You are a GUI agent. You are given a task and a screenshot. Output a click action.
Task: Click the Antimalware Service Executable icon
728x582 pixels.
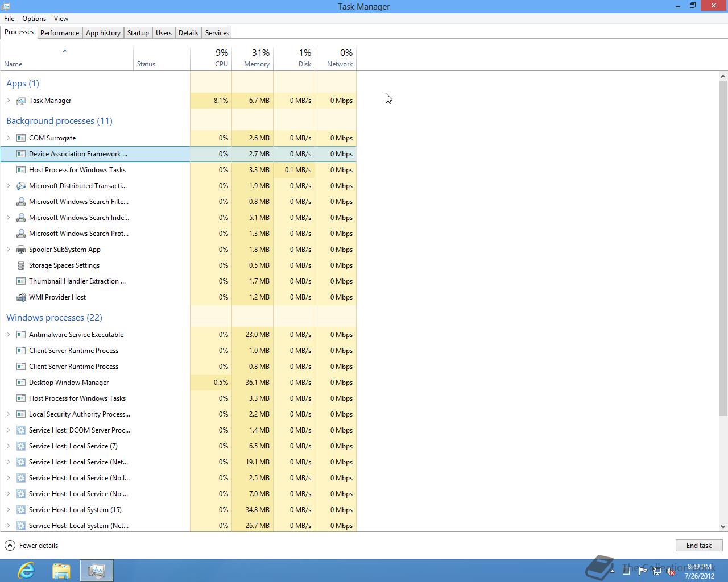[21, 335]
